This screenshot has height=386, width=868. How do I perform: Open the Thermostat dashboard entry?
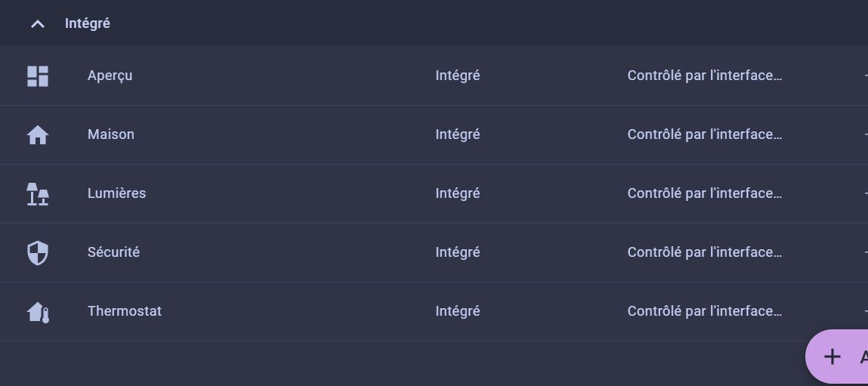tap(125, 311)
